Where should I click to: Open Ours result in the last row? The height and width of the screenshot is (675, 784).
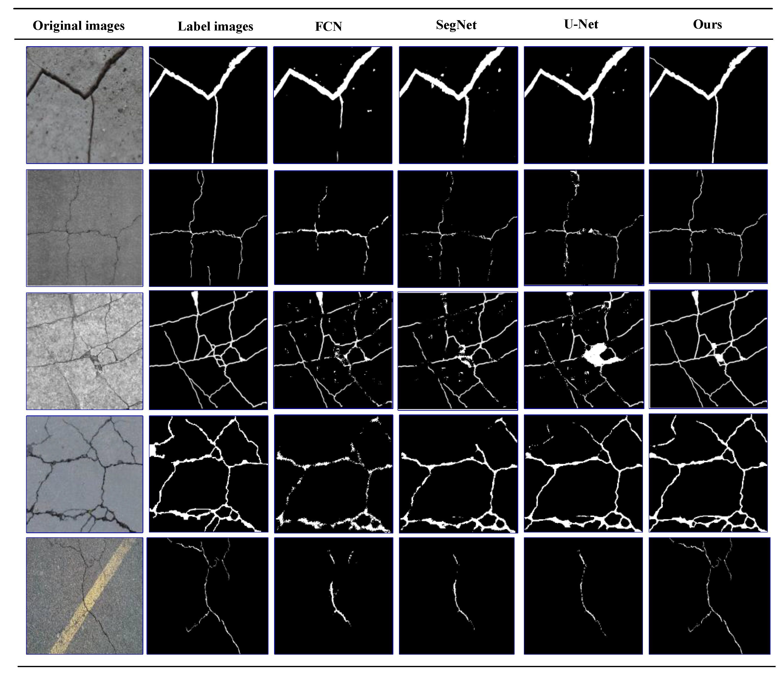coord(709,596)
